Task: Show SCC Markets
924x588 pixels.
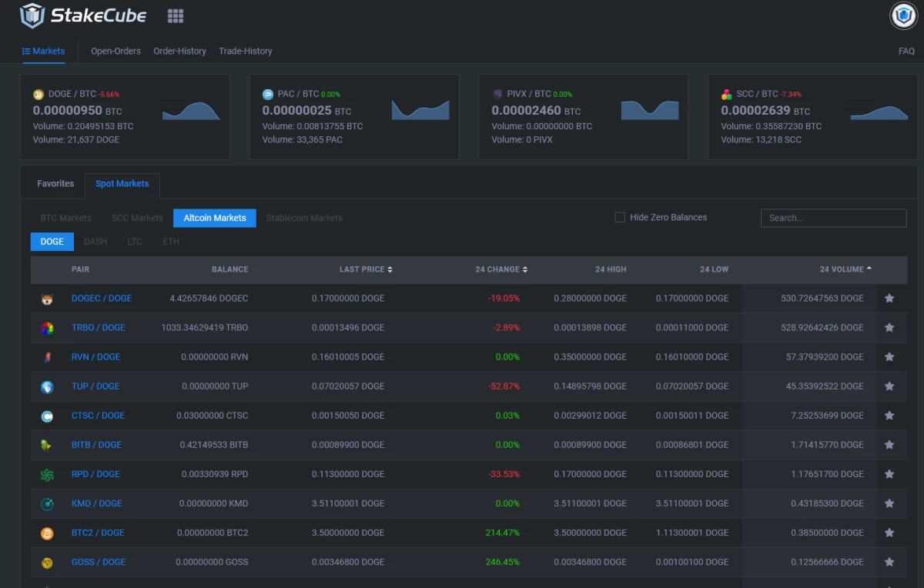Action: click(137, 218)
